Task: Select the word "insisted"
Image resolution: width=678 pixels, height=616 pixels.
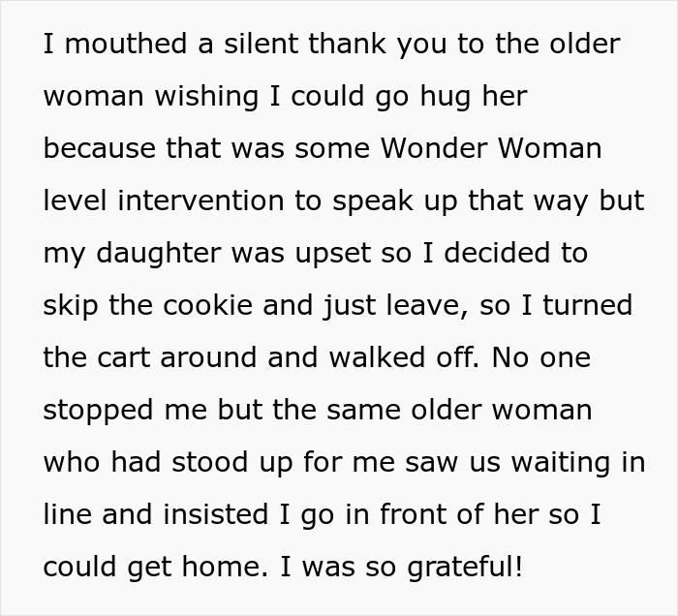Action: [x=216, y=514]
